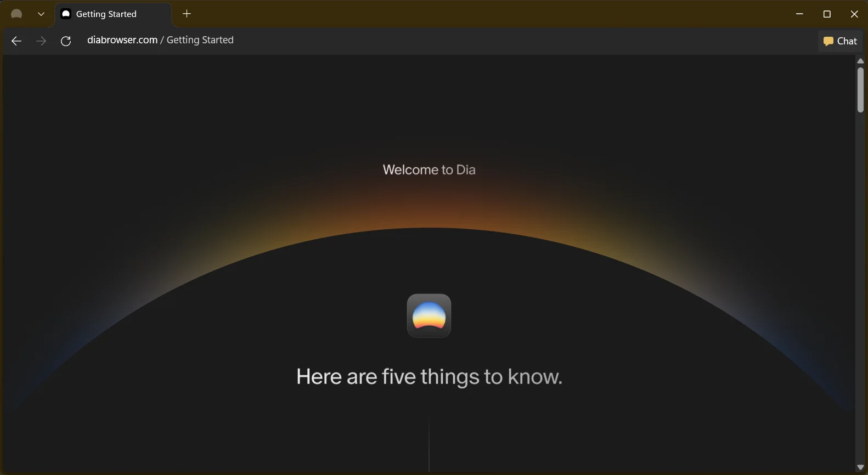The width and height of the screenshot is (868, 475).
Task: Click the Dia sunrise app icon
Action: tap(429, 316)
